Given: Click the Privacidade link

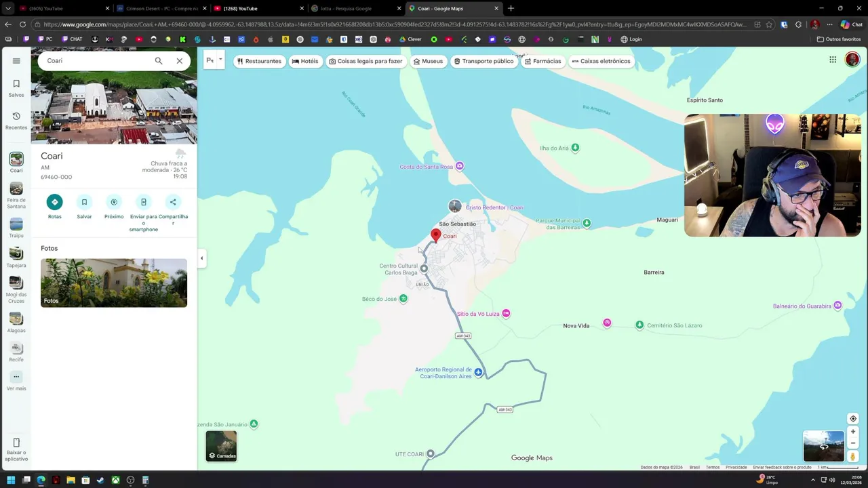Looking at the screenshot, I should 736,467.
